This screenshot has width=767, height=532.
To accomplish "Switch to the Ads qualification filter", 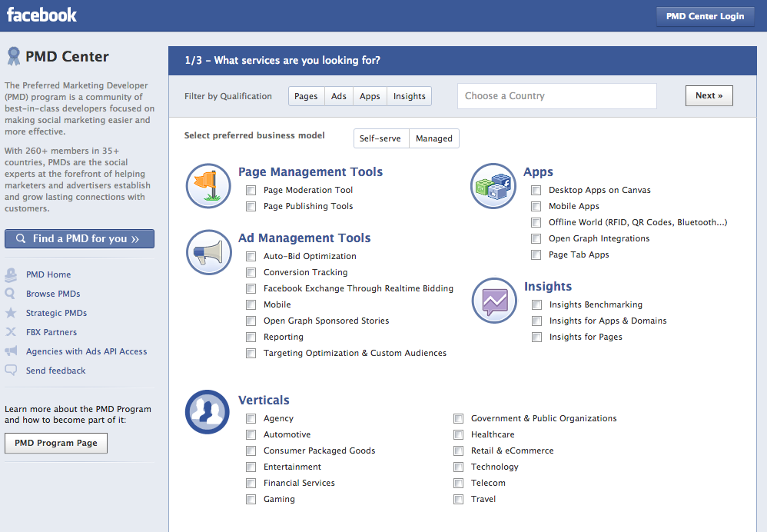I will [338, 95].
